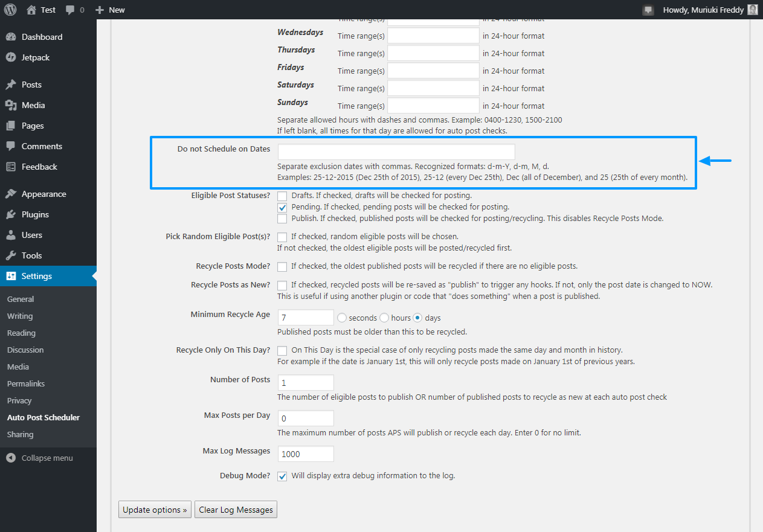The height and width of the screenshot is (532, 763).
Task: Open Media library icon in sidebar
Action: point(11,105)
